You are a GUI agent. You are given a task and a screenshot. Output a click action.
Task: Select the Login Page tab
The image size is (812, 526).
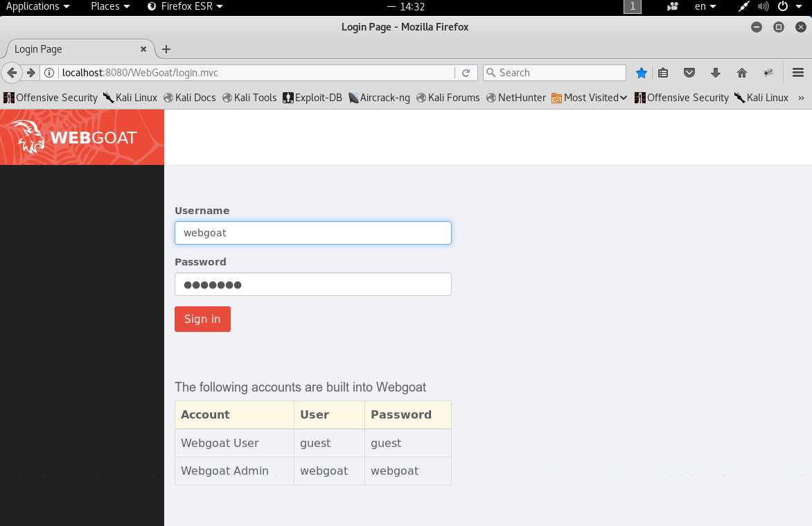pos(78,49)
